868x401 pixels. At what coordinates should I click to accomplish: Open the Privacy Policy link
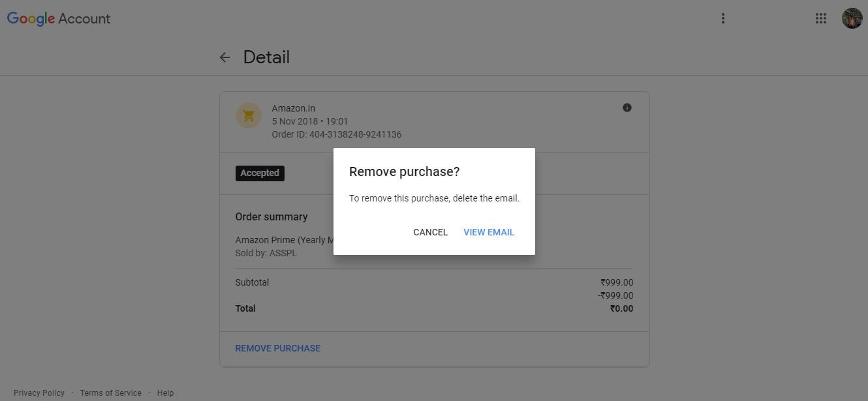pyautogui.click(x=39, y=393)
